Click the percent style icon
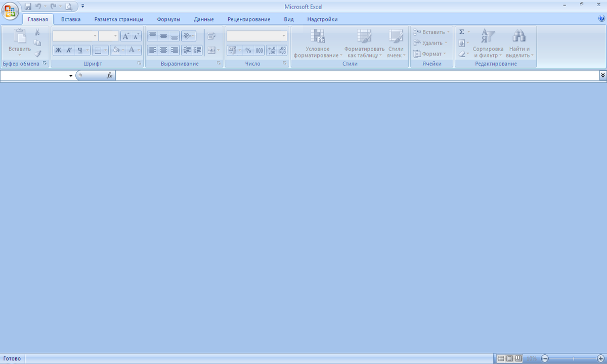Screen dimensions: 607x364 [248, 50]
